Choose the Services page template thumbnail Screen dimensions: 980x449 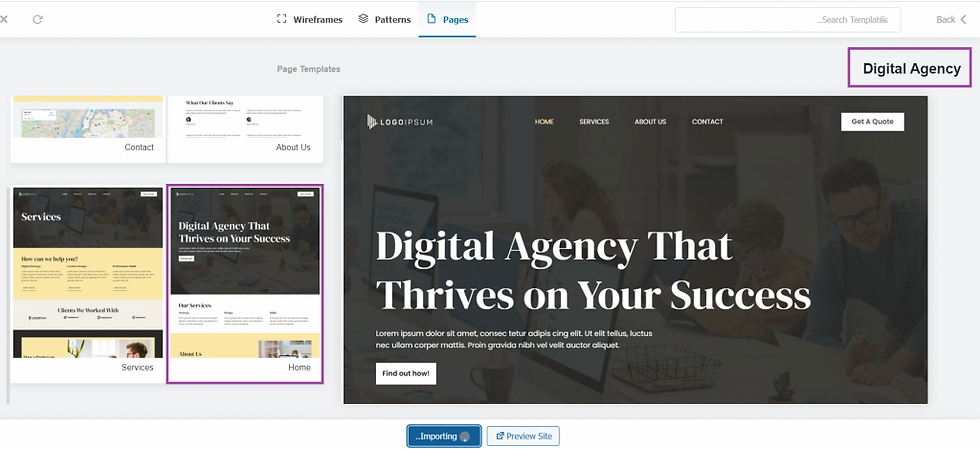pyautogui.click(x=88, y=284)
